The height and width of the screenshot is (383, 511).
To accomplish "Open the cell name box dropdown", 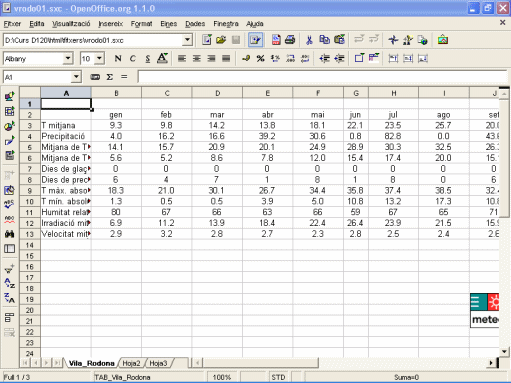I will coord(76,77).
